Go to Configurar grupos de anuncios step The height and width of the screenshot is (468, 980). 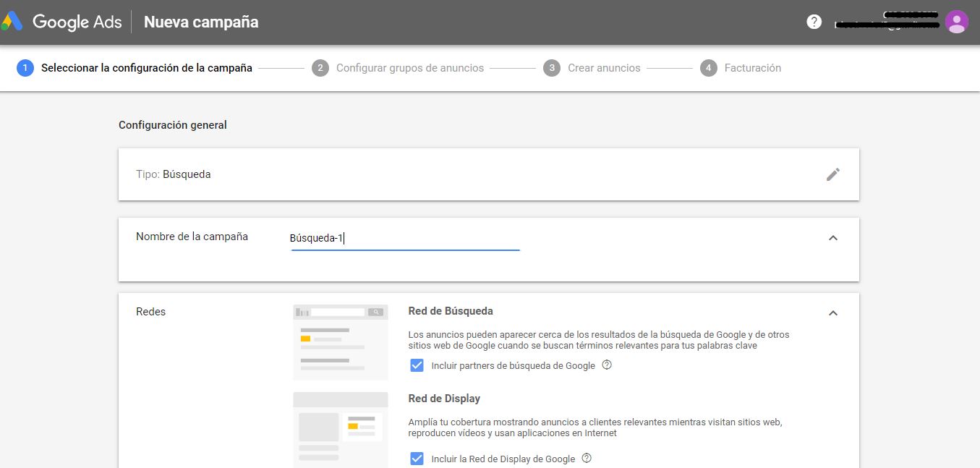409,68
